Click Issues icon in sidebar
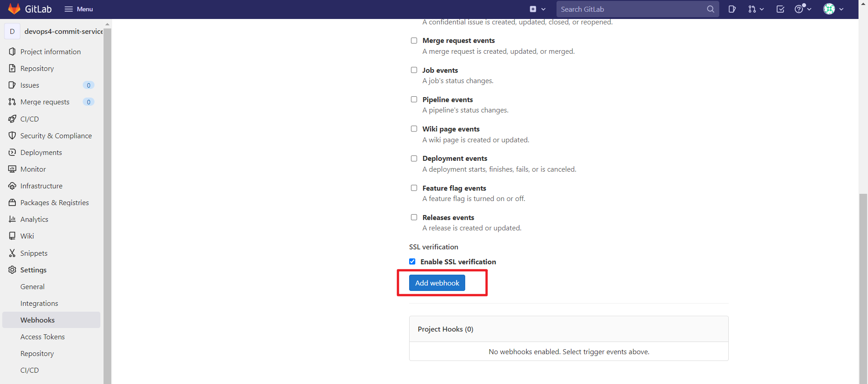868x384 pixels. pos(12,85)
